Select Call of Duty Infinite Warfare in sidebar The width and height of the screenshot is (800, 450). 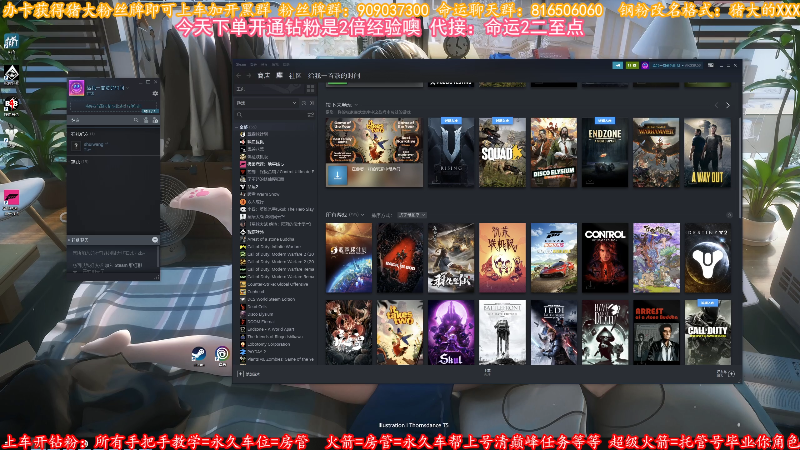273,246
